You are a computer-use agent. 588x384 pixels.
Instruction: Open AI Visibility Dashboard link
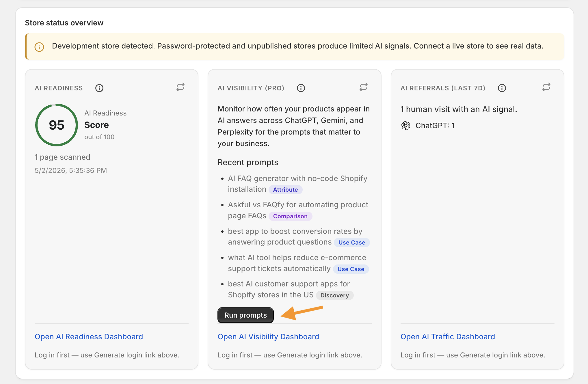click(268, 337)
